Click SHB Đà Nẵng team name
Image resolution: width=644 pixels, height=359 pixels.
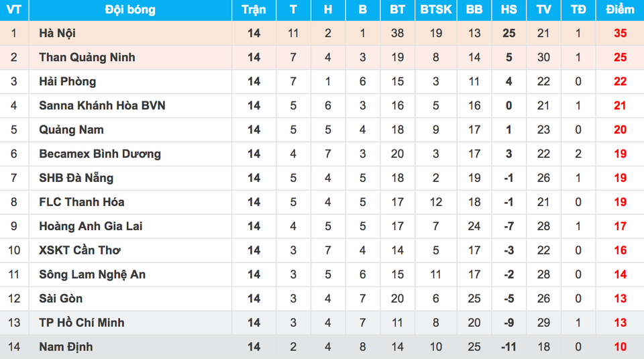(x=76, y=178)
